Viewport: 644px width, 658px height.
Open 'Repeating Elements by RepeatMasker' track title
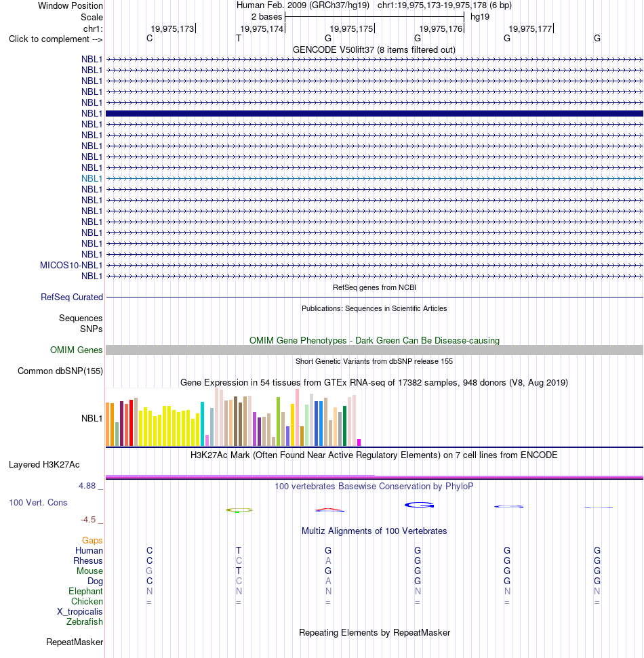(x=374, y=632)
